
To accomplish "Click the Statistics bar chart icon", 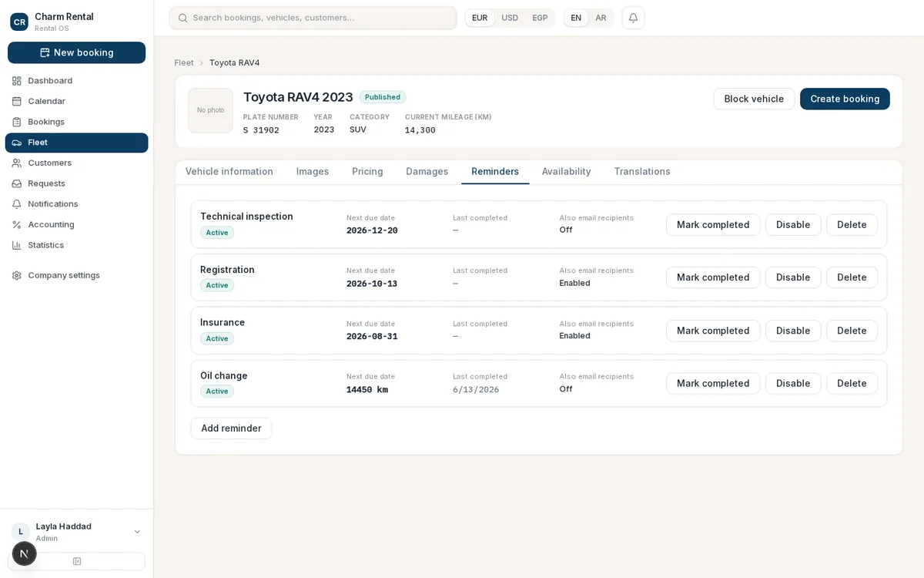I will (17, 245).
